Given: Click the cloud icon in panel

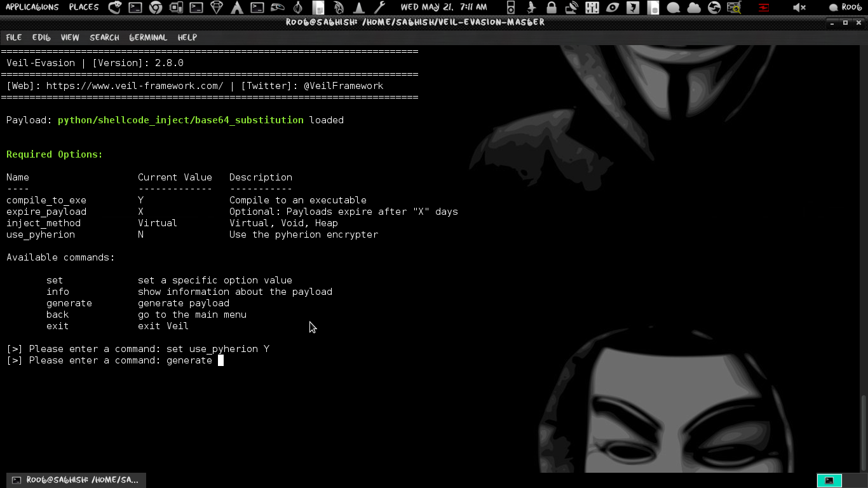Looking at the screenshot, I should [x=694, y=8].
